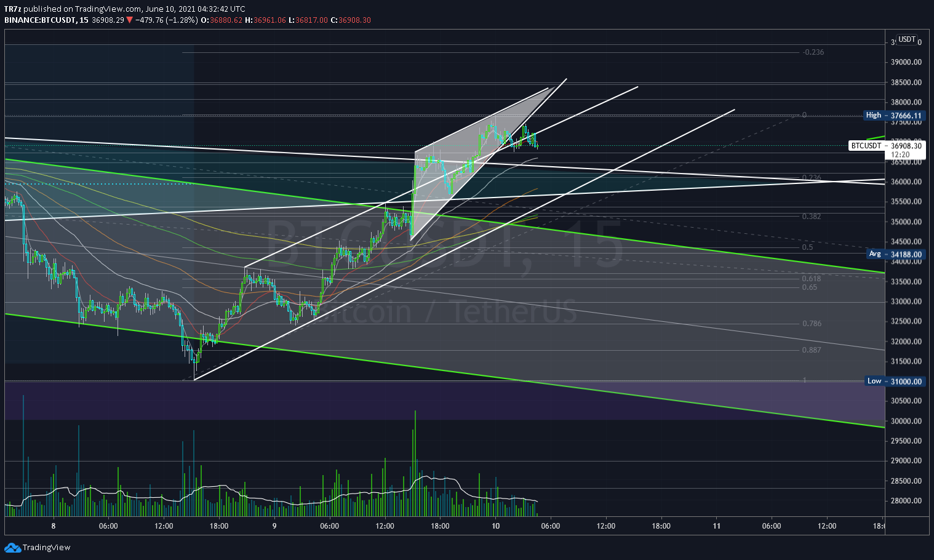Click the -0.236 Fibonacci level label
Image resolution: width=934 pixels, height=560 pixels.
click(x=813, y=52)
